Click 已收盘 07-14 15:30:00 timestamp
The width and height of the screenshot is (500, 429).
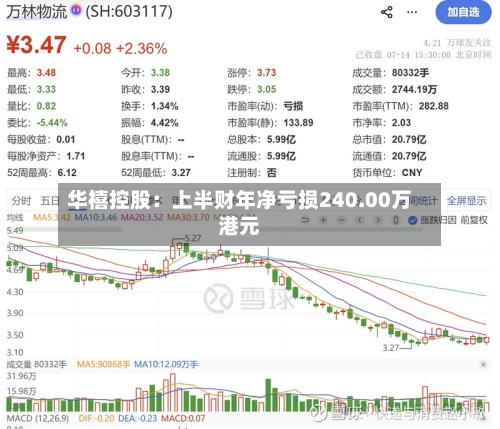point(423,55)
